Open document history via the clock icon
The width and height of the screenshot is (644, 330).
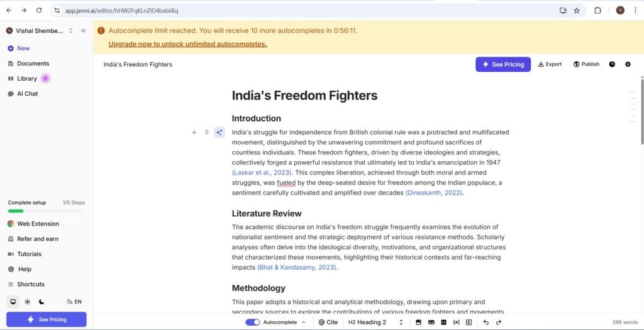click(612, 64)
